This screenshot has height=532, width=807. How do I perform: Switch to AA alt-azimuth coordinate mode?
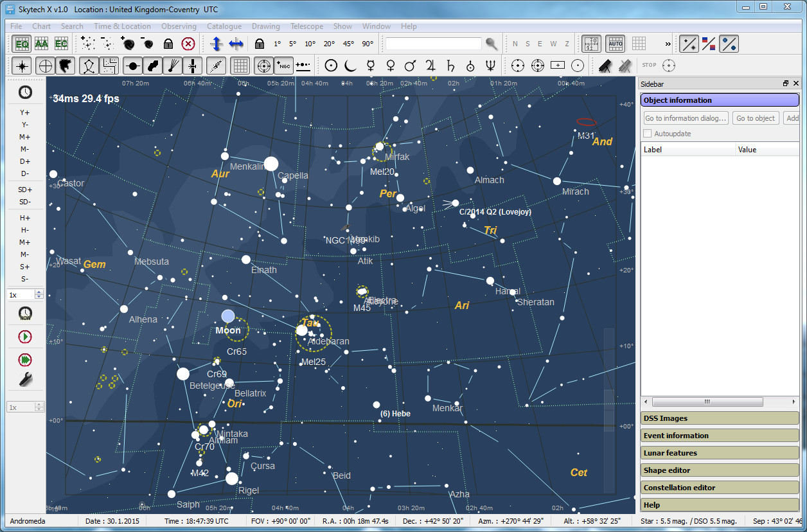[x=41, y=44]
